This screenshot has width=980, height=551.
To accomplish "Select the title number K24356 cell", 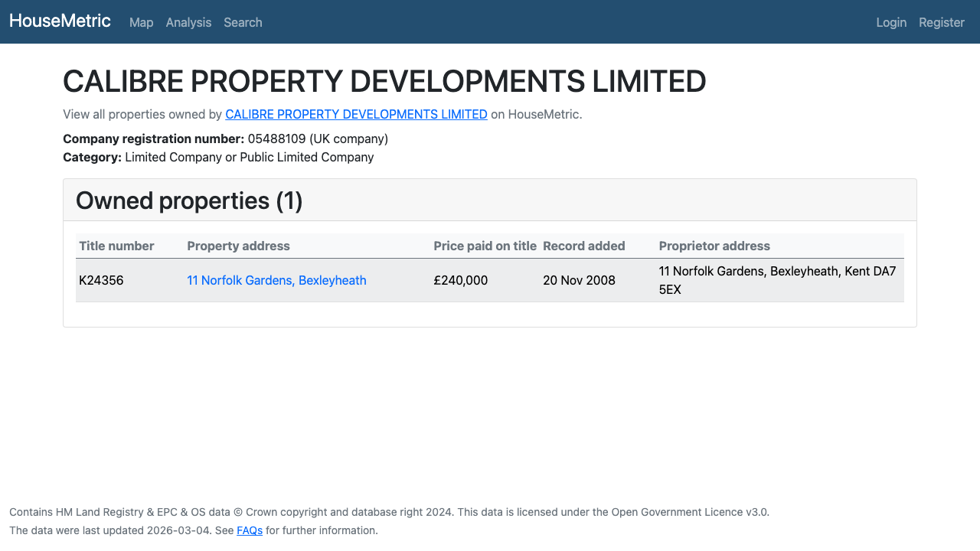I will click(x=101, y=280).
